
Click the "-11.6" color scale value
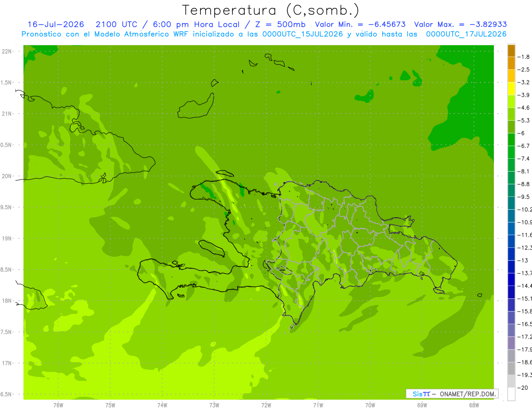coord(524,235)
